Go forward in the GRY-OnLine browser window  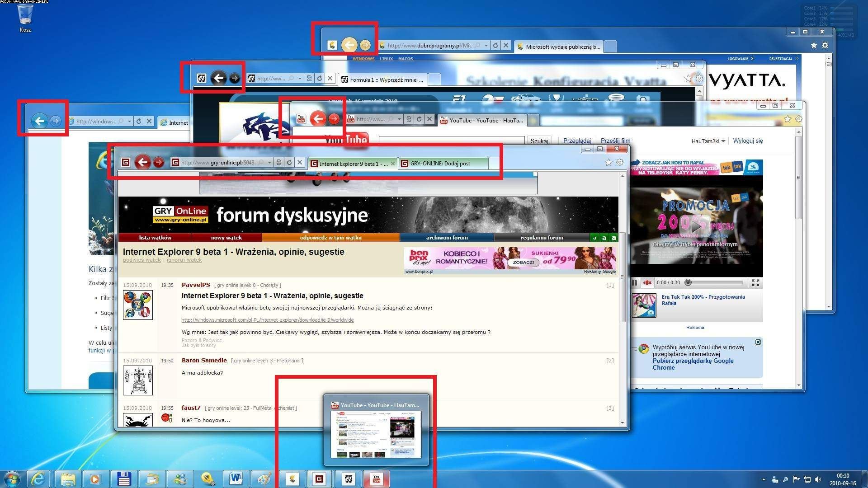click(x=158, y=162)
